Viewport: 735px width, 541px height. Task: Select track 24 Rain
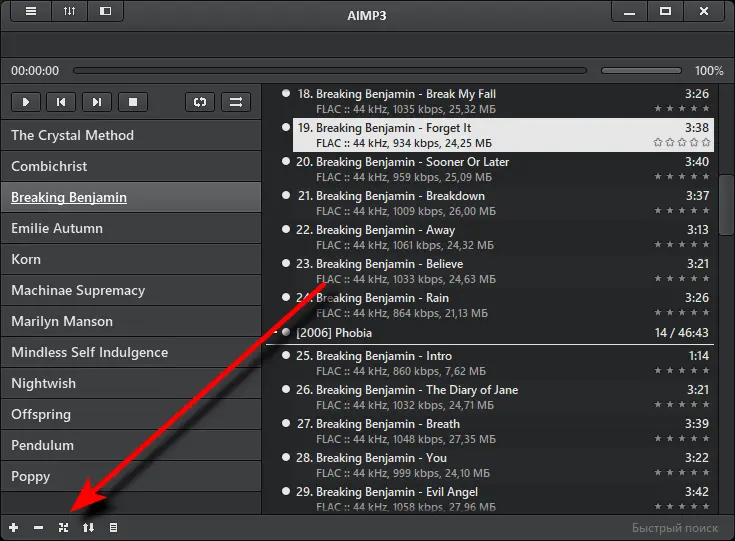click(503, 305)
